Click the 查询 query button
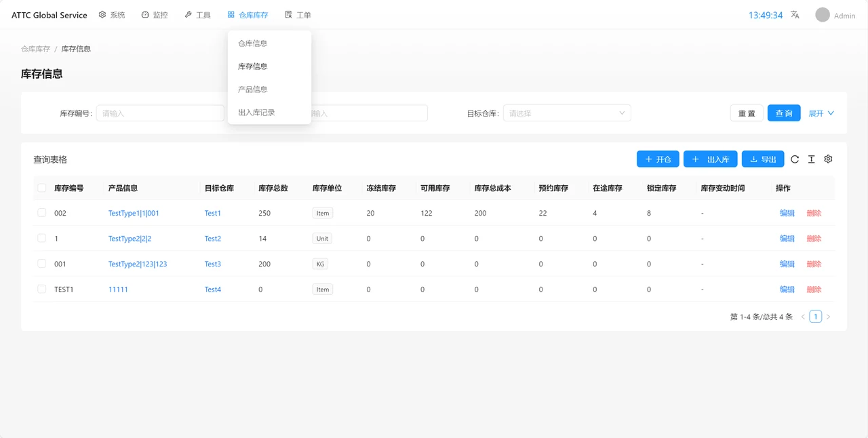The height and width of the screenshot is (438, 868). (x=784, y=113)
